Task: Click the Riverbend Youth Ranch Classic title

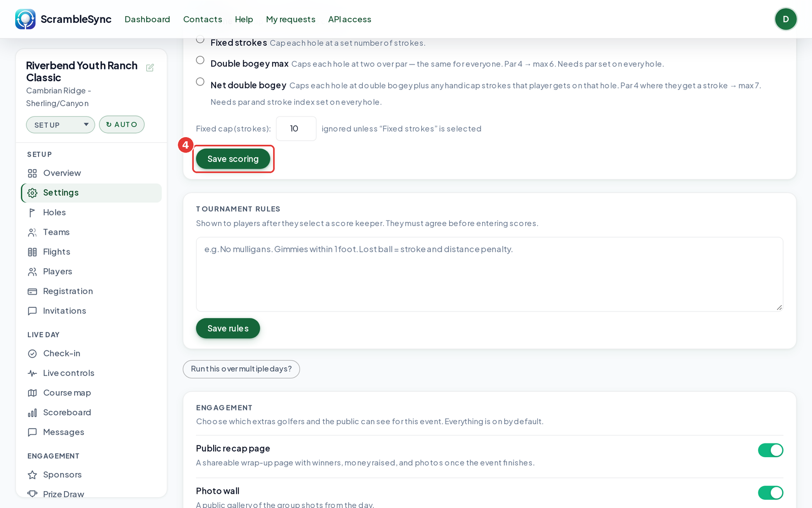Action: pos(82,72)
